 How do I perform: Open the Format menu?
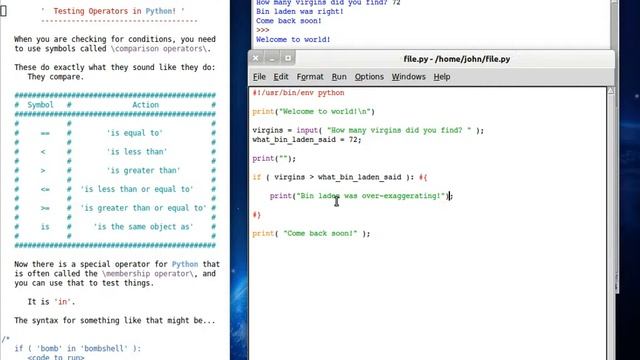click(310, 77)
